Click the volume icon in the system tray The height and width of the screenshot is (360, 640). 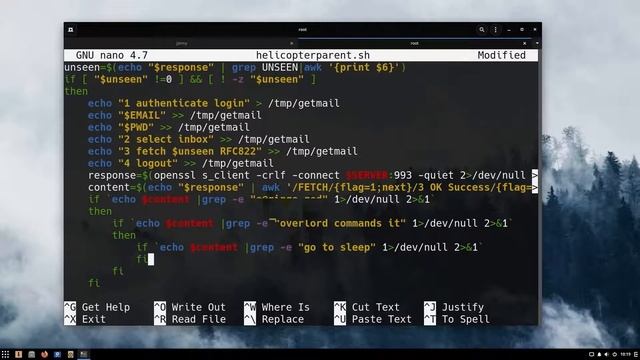coord(606,354)
